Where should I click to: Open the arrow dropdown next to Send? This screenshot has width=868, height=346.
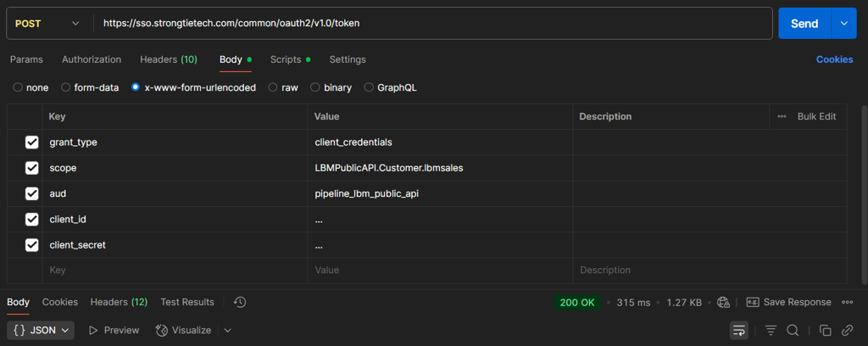(x=844, y=24)
